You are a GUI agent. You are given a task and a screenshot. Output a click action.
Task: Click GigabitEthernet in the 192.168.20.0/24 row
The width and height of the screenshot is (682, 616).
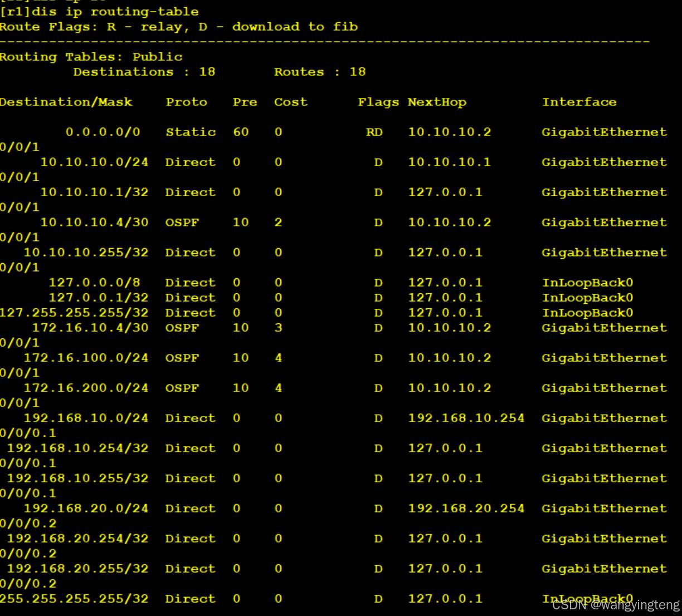pos(605,508)
